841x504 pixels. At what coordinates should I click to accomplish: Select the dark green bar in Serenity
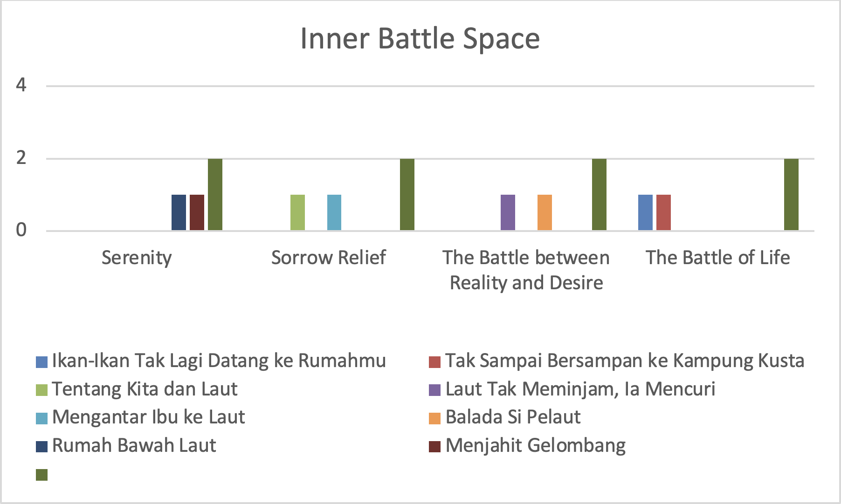215,195
